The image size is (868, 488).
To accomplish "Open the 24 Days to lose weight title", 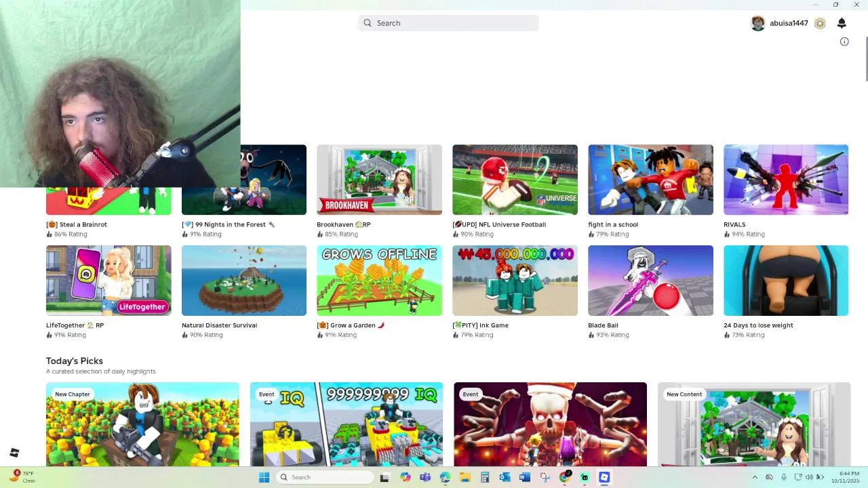I will tap(758, 325).
